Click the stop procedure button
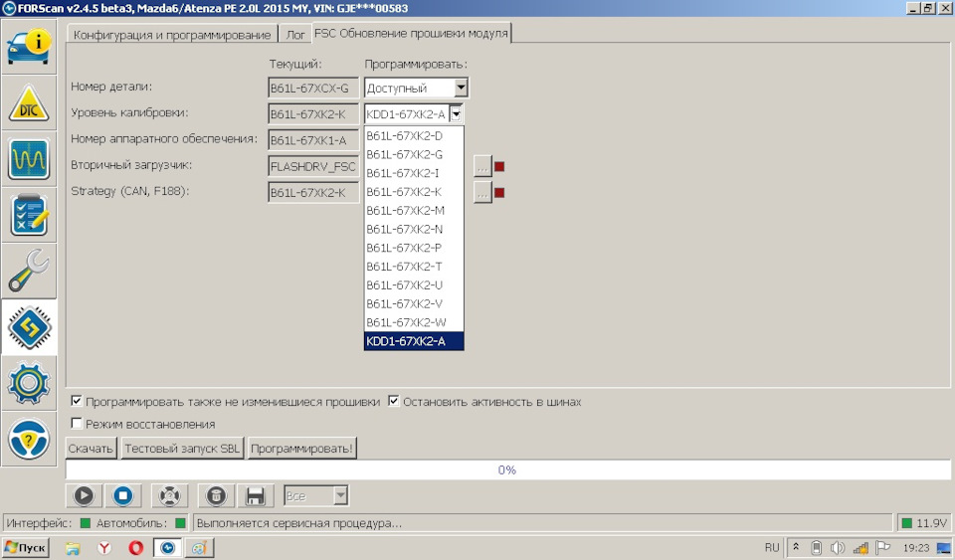 (x=123, y=496)
